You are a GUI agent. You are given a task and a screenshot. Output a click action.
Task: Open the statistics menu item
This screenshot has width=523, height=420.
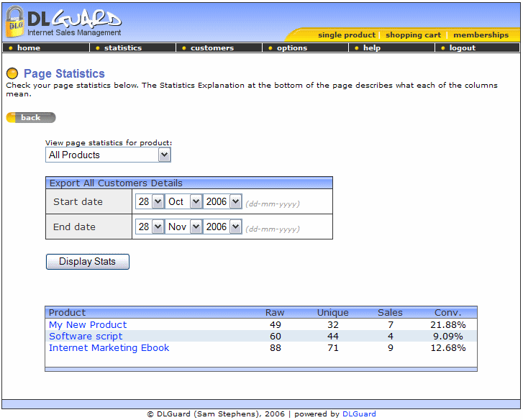click(122, 48)
